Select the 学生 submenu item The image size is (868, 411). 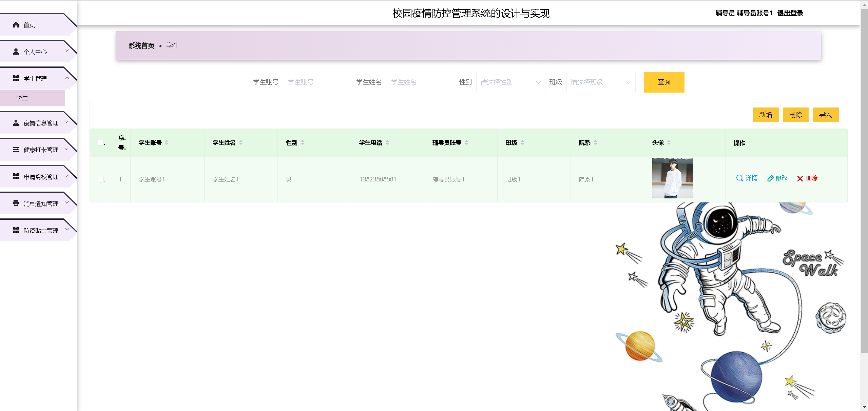[22, 98]
